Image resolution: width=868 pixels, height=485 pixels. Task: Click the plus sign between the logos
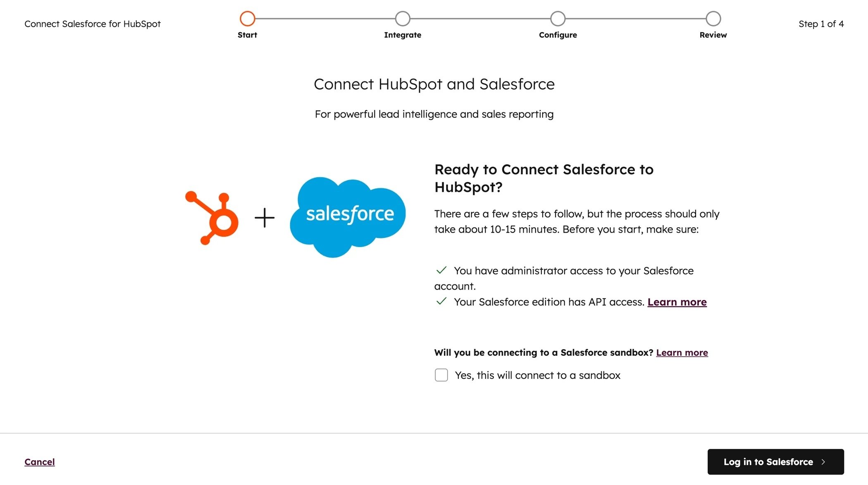[x=265, y=217]
